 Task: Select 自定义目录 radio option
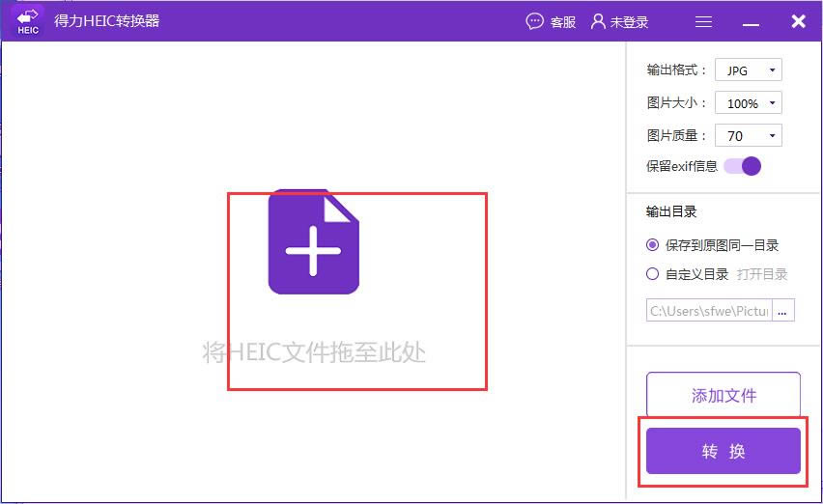652,274
